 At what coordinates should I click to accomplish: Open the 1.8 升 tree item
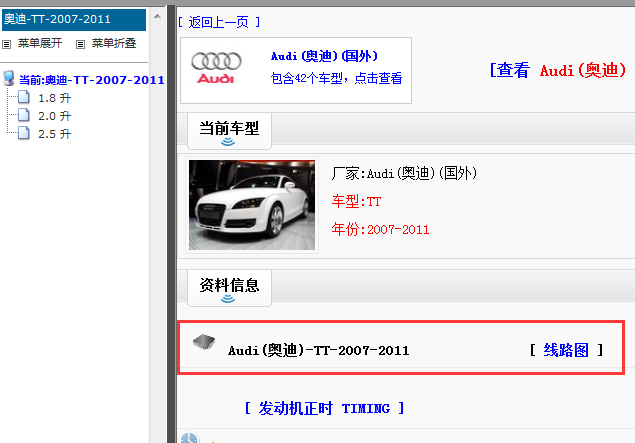click(x=54, y=98)
